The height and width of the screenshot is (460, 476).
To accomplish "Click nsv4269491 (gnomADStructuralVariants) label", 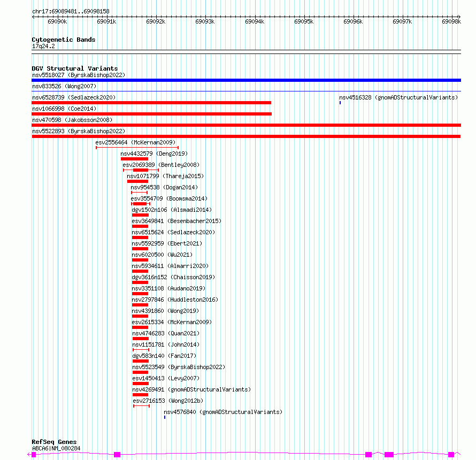I will click(191, 389).
